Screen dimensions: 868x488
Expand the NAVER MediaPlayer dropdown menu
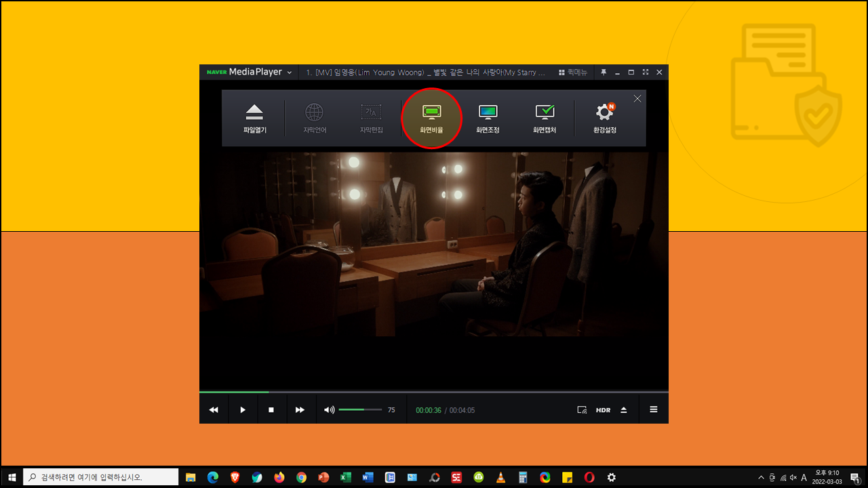point(290,73)
